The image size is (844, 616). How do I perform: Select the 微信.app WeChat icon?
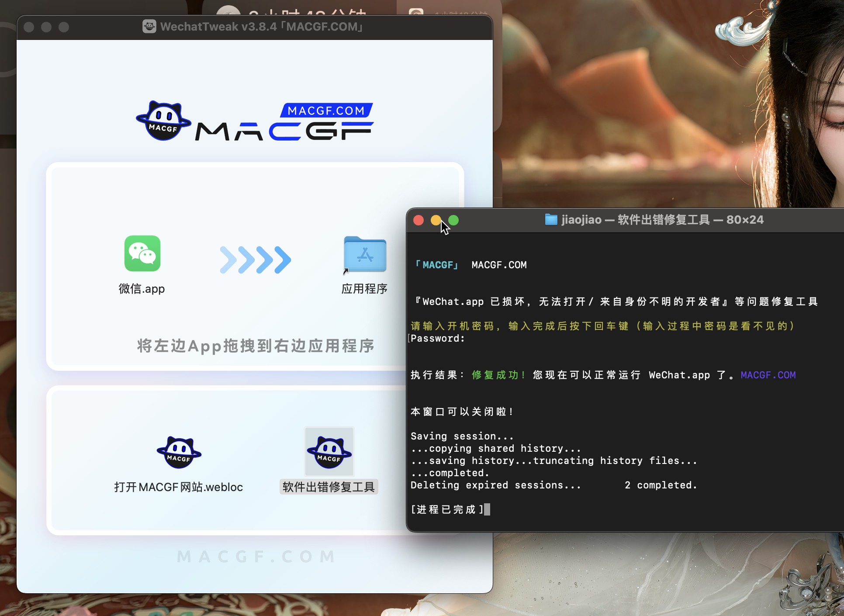pyautogui.click(x=142, y=253)
